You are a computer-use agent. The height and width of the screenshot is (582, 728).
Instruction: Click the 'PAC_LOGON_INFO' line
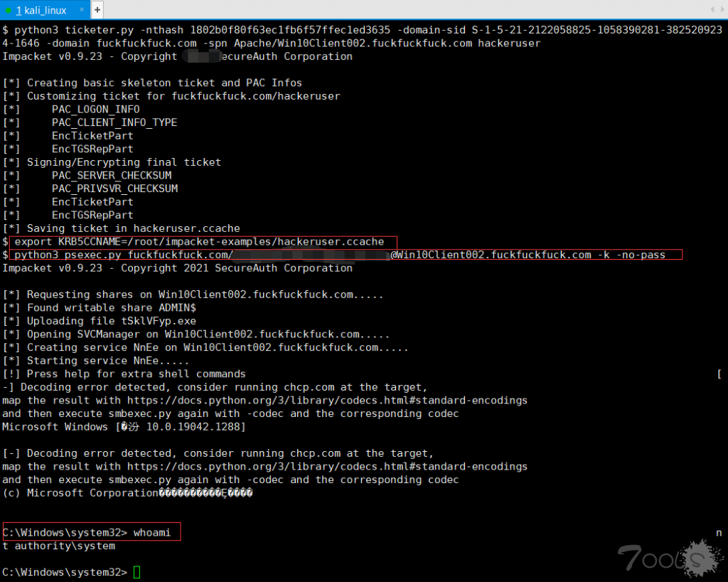point(96,109)
